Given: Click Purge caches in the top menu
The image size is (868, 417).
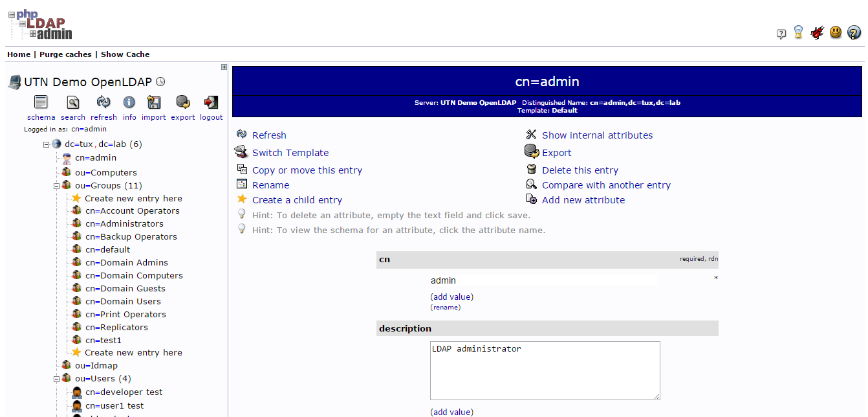Looking at the screenshot, I should click(x=65, y=54).
